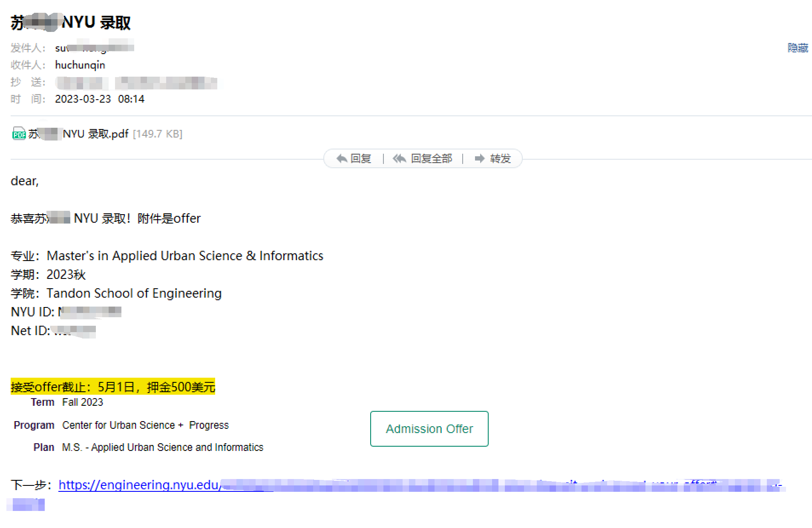The height and width of the screenshot is (528, 812).
Task: Click the text Fall 2023
Action: tap(83, 402)
